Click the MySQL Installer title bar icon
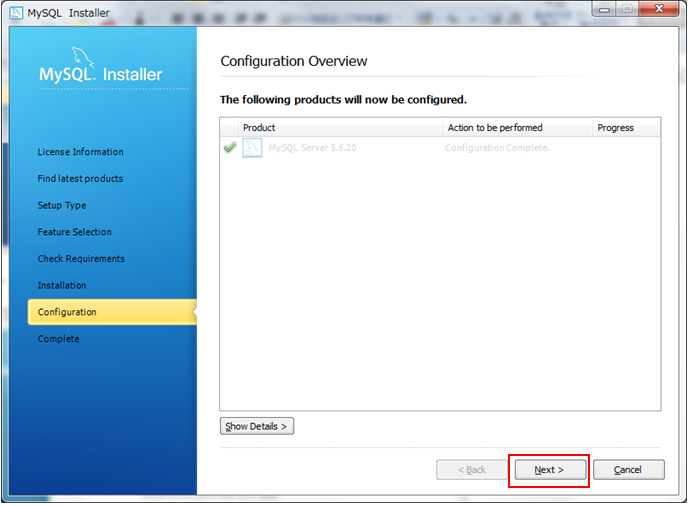The width and height of the screenshot is (688, 506). click(x=16, y=13)
